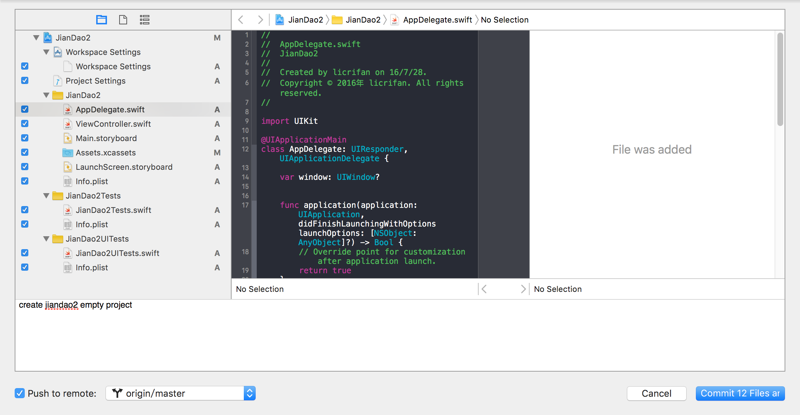Image resolution: width=800 pixels, height=415 pixels.
Task: Click the '@UIApplicationMain' line in the code
Action: coord(304,139)
